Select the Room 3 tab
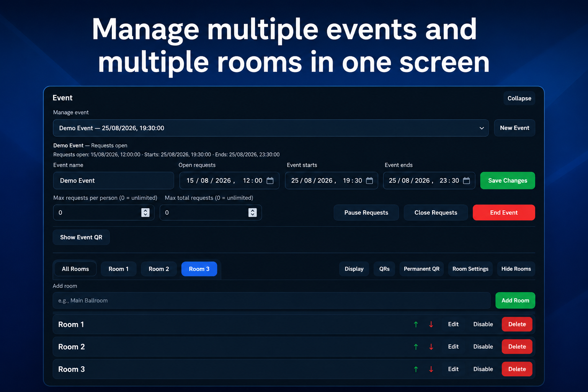 199,269
